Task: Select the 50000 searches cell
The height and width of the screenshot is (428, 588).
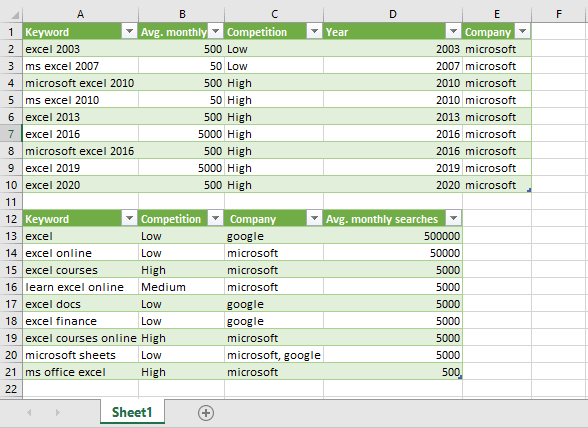Action: [393, 253]
